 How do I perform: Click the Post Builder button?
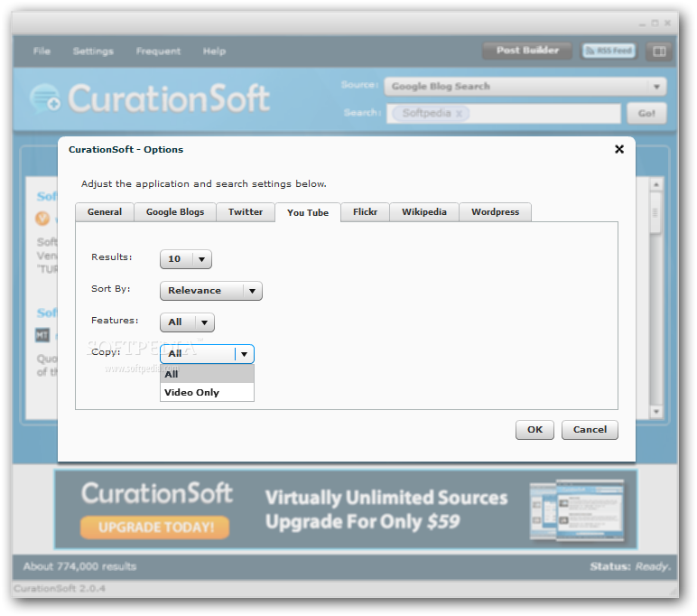527,51
